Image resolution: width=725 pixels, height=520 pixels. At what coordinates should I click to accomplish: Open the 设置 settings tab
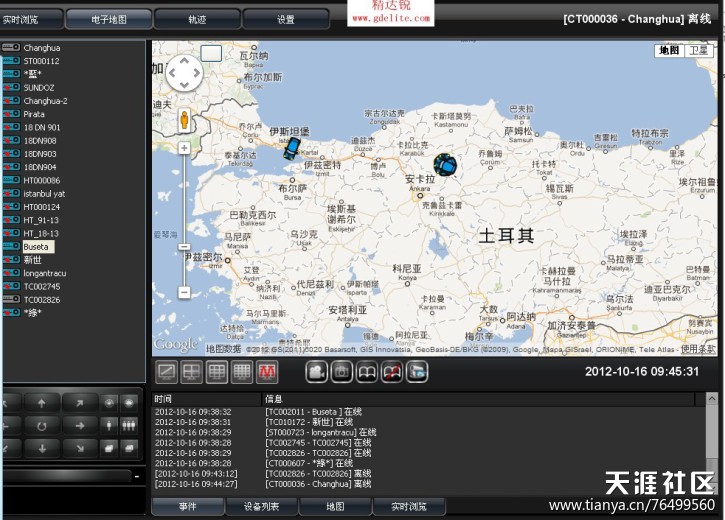[286, 19]
